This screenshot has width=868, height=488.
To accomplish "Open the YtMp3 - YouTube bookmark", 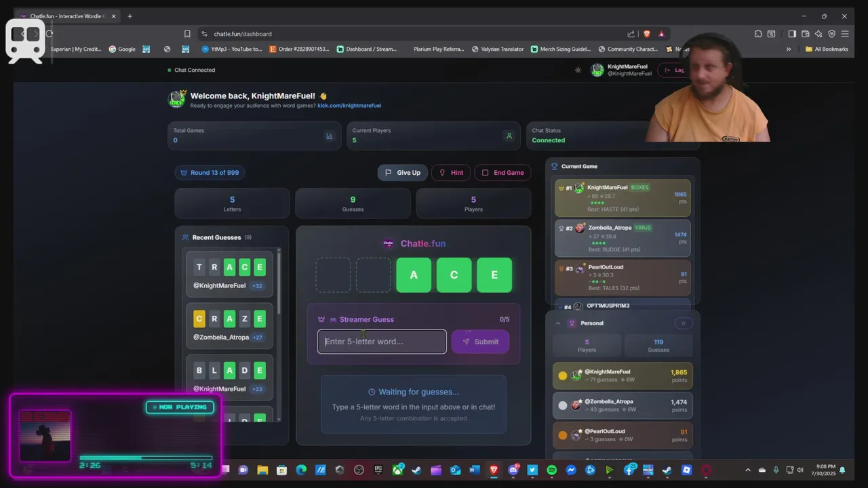I will [232, 49].
